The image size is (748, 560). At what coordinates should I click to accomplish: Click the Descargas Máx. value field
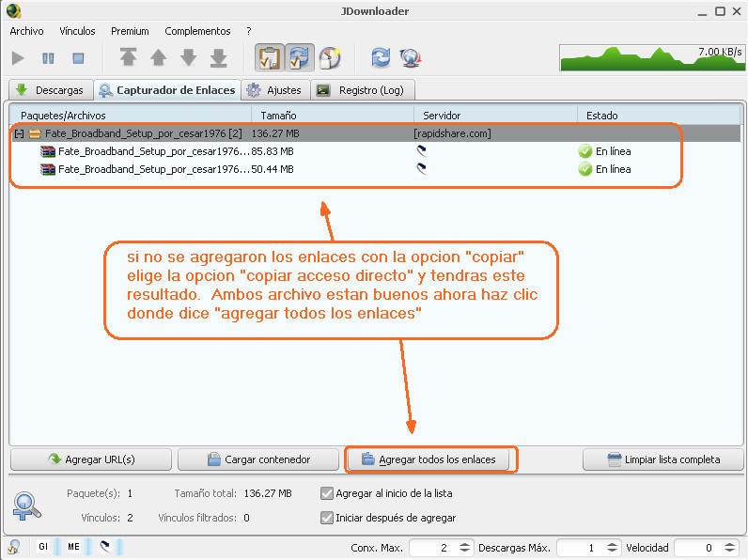581,548
